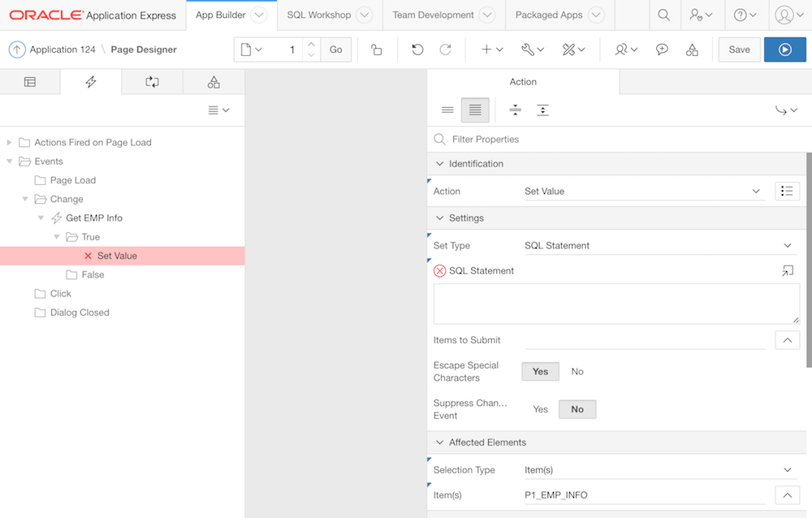Viewport: 812px width, 518px height.
Task: Run the page with play button
Action: [x=784, y=50]
